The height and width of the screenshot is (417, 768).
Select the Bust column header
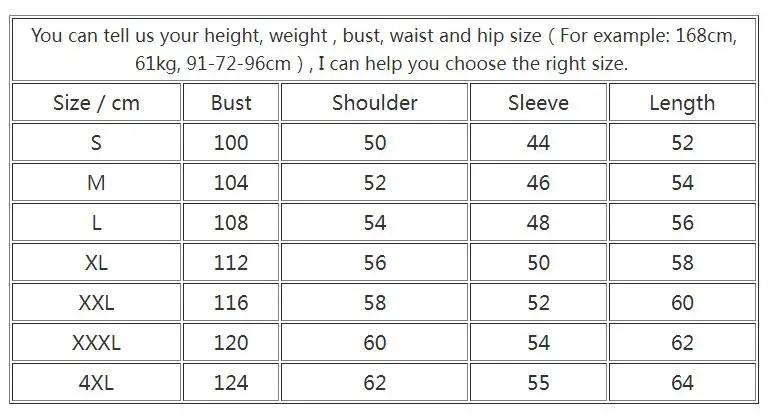pos(231,102)
